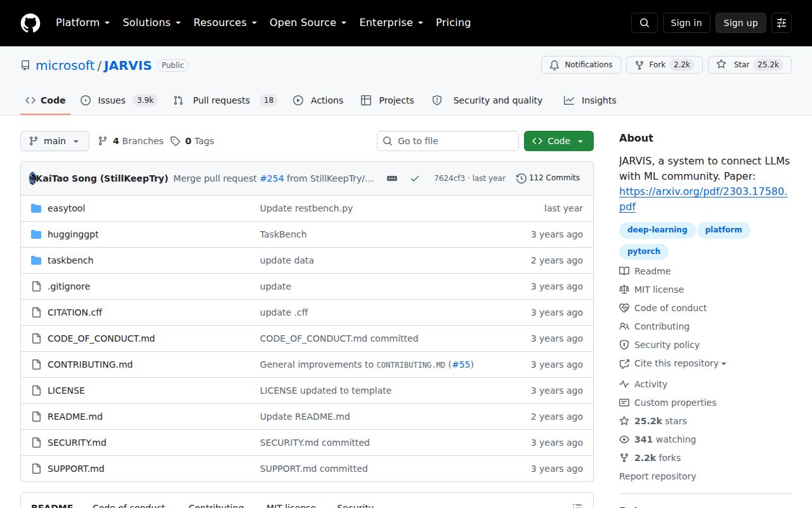This screenshot has height=508, width=812.
Task: Click the platform topic tag
Action: point(723,230)
